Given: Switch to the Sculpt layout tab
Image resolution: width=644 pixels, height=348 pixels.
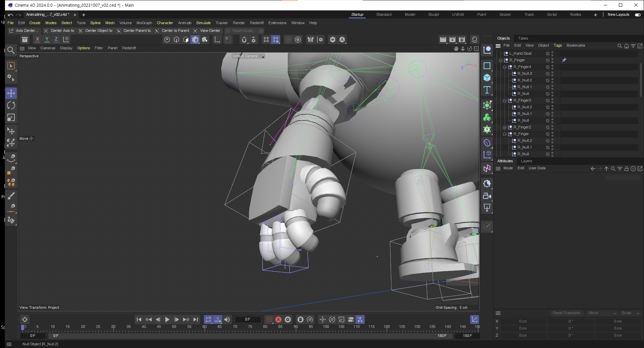Looking at the screenshot, I should point(433,15).
